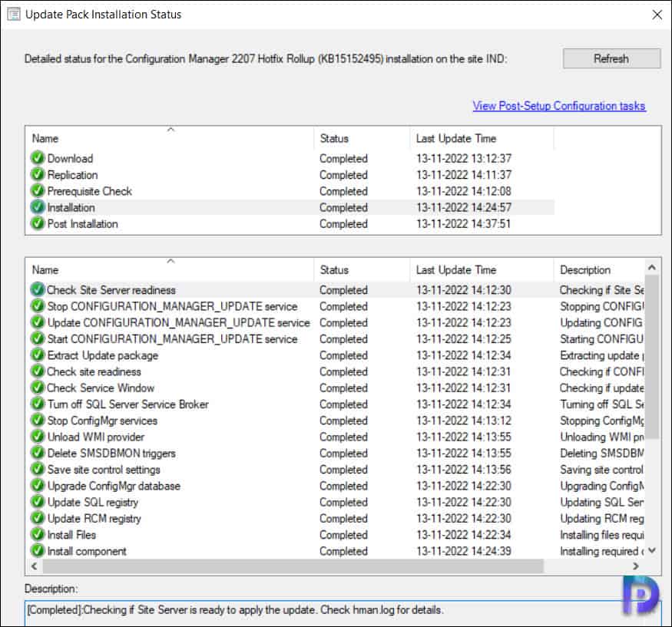Screen dimensions: 672x627
Task: Click the icon beside Update RCM registry
Action: point(38,518)
